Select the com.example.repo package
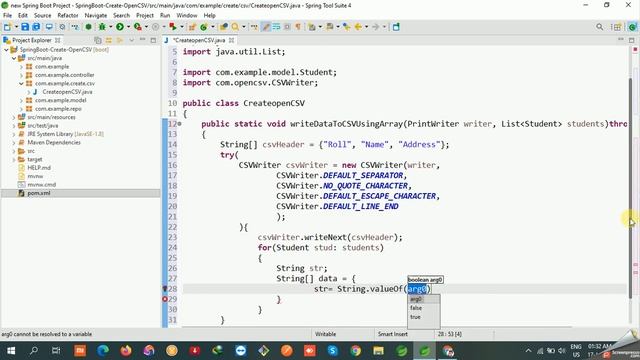 (58, 109)
